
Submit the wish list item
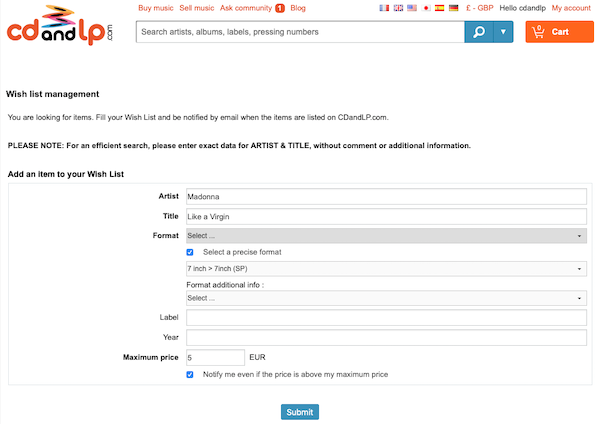click(300, 412)
